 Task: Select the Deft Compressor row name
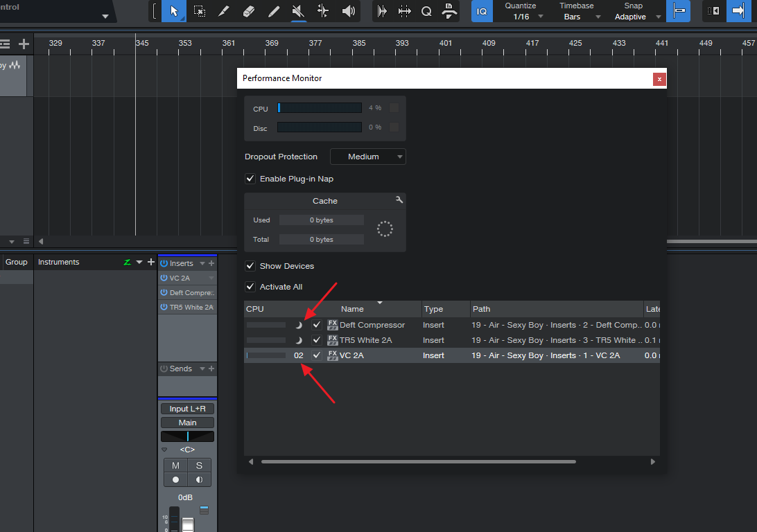pyautogui.click(x=372, y=325)
